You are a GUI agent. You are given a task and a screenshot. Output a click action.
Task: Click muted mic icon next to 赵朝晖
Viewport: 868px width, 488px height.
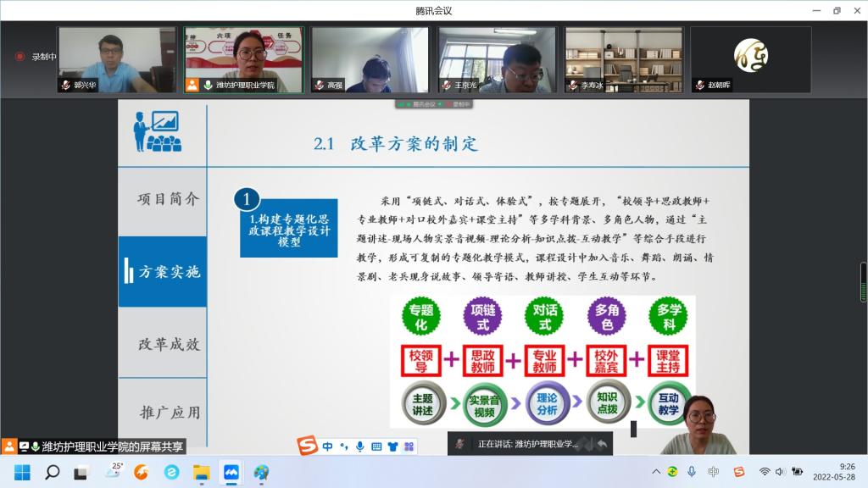tap(699, 86)
